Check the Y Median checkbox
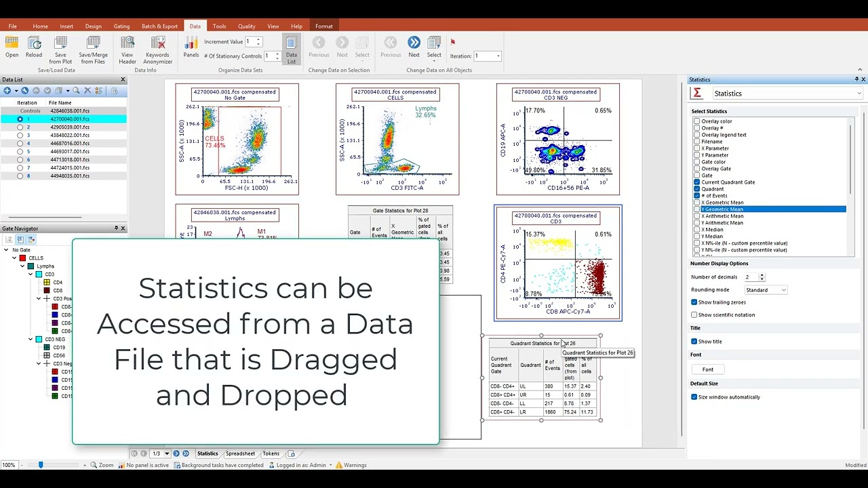Viewport: 868px width, 488px height. click(696, 237)
